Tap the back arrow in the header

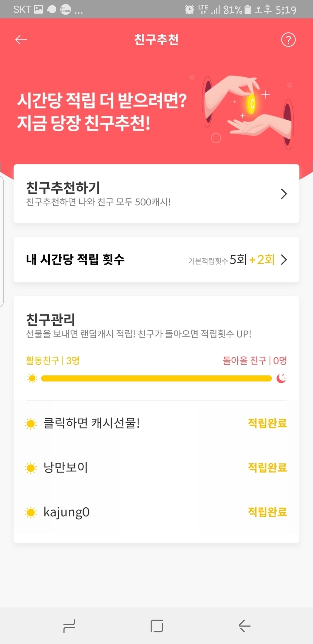click(x=21, y=40)
